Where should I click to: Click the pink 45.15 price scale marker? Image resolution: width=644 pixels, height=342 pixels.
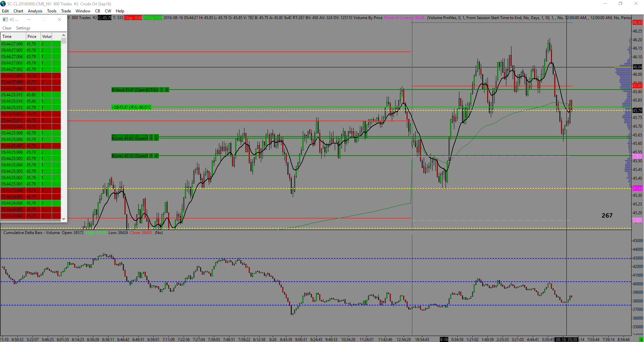click(x=637, y=220)
